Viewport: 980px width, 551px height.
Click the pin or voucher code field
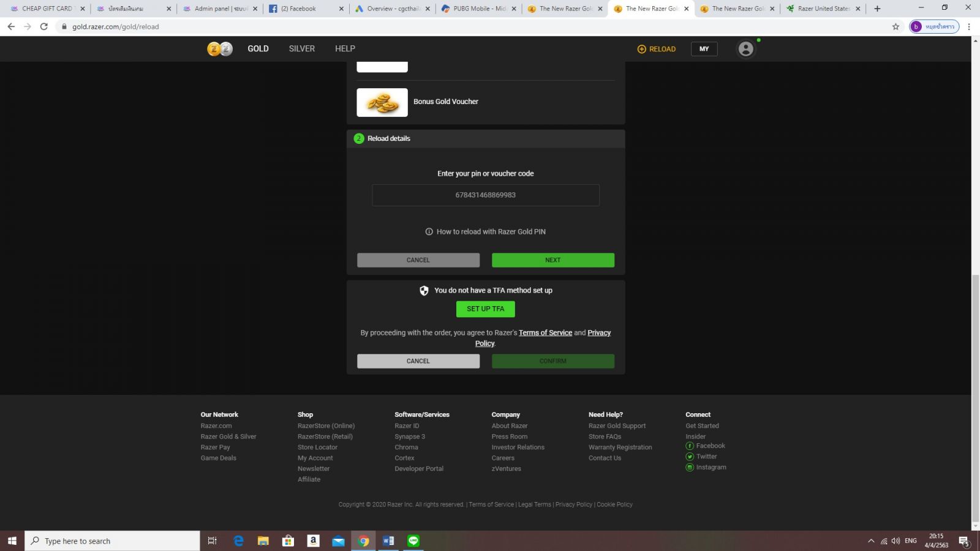[x=486, y=195]
